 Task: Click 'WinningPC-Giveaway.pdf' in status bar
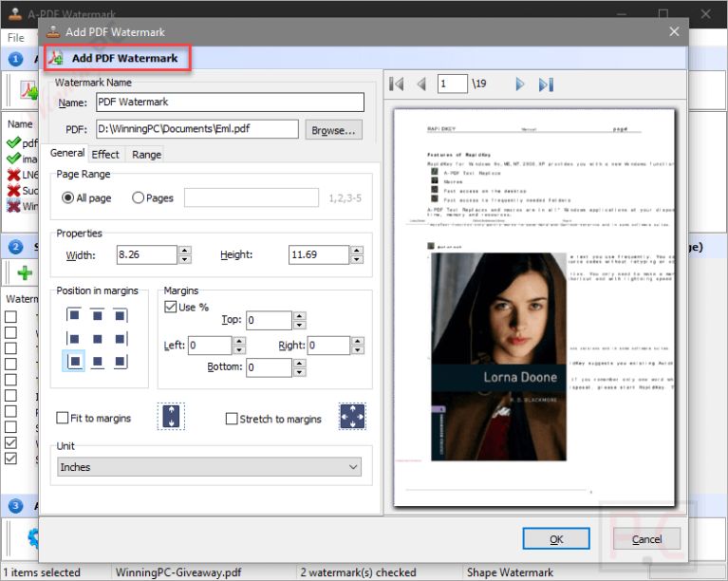click(x=178, y=572)
